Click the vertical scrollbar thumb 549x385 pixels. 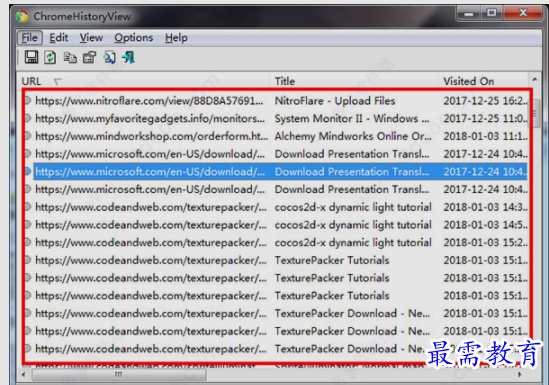pyautogui.click(x=535, y=113)
